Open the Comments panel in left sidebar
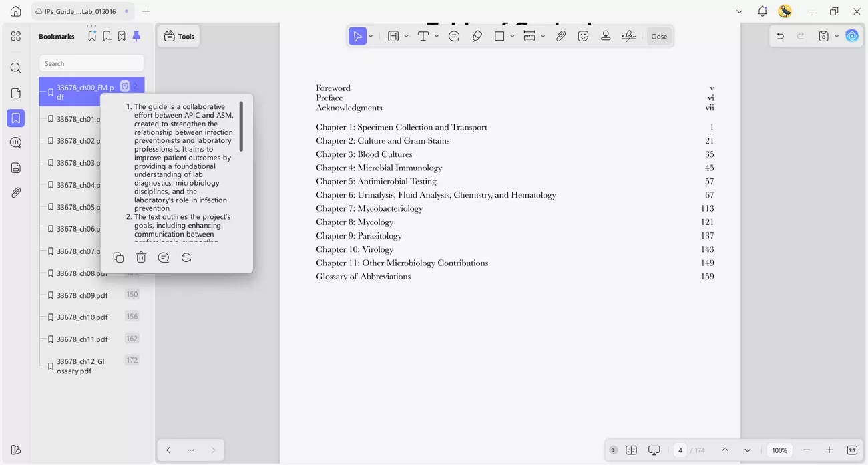Viewport: 868px width, 465px height. [16, 142]
